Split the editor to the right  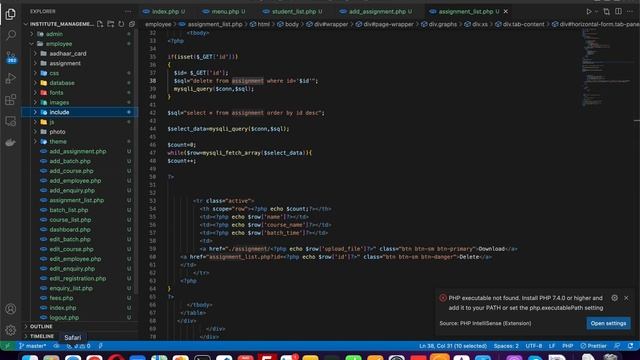[x=618, y=11]
